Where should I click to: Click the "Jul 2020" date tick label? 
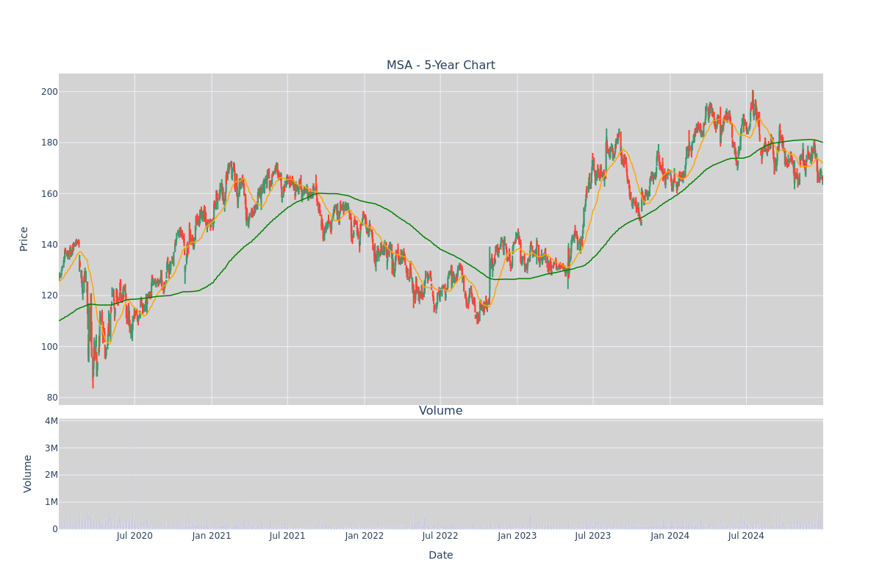[x=135, y=536]
